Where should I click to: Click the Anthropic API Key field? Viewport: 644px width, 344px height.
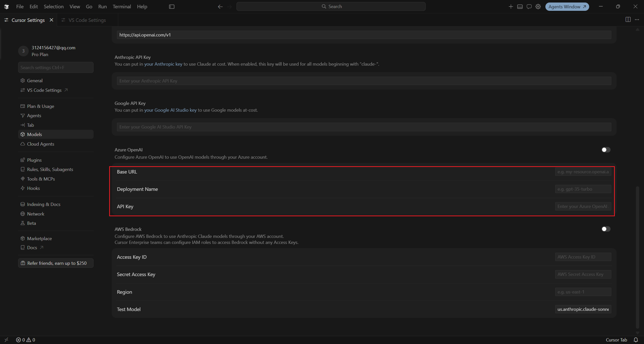coord(364,81)
